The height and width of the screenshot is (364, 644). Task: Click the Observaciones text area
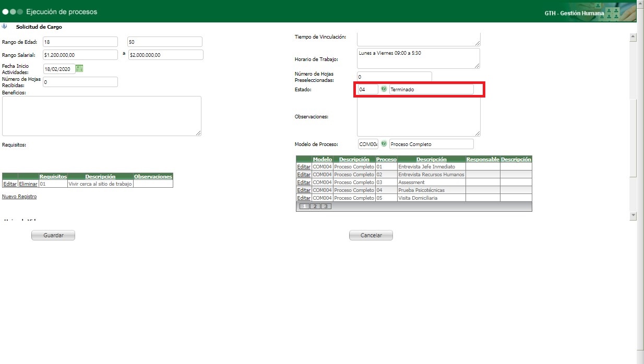[x=419, y=117]
